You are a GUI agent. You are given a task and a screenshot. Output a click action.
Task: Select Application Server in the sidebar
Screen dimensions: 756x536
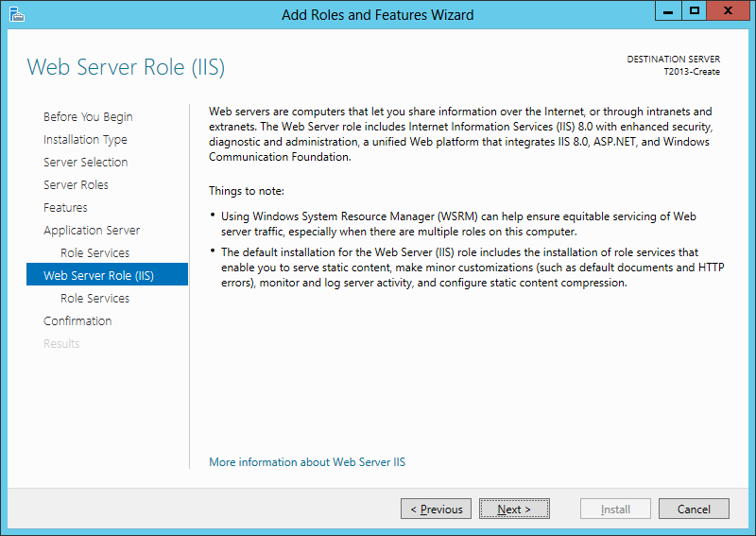point(92,231)
